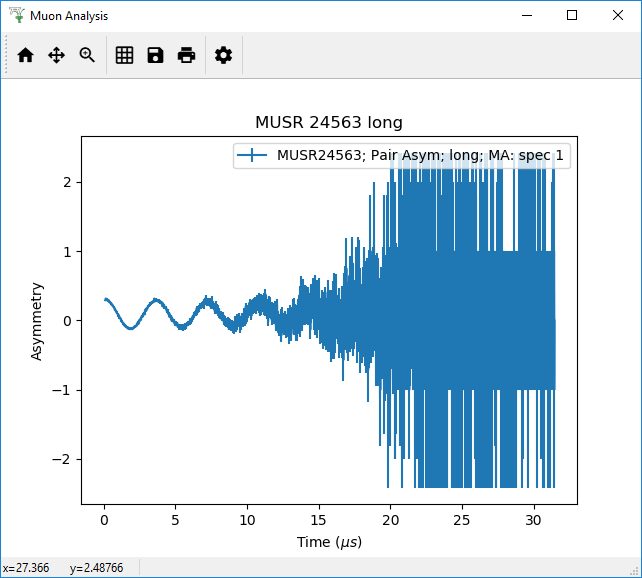Click the x=27.366 coordinate readout
The image size is (642, 578).
click(x=26, y=568)
